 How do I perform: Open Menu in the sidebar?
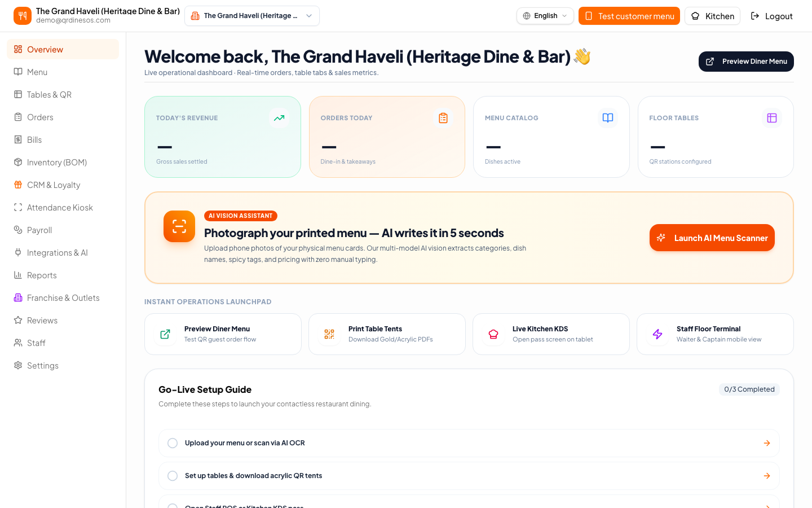coord(63,72)
